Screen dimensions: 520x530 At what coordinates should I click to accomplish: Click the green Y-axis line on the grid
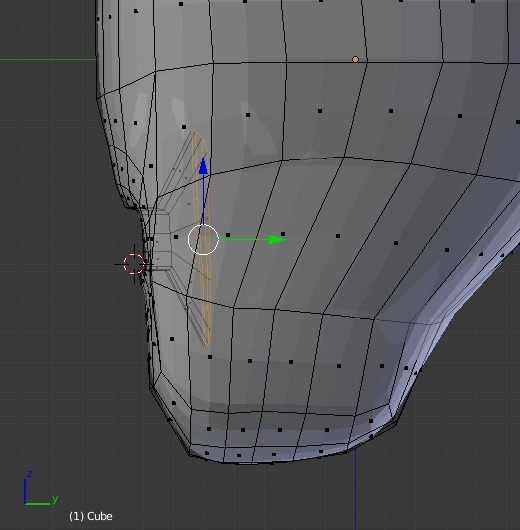(x=48, y=59)
